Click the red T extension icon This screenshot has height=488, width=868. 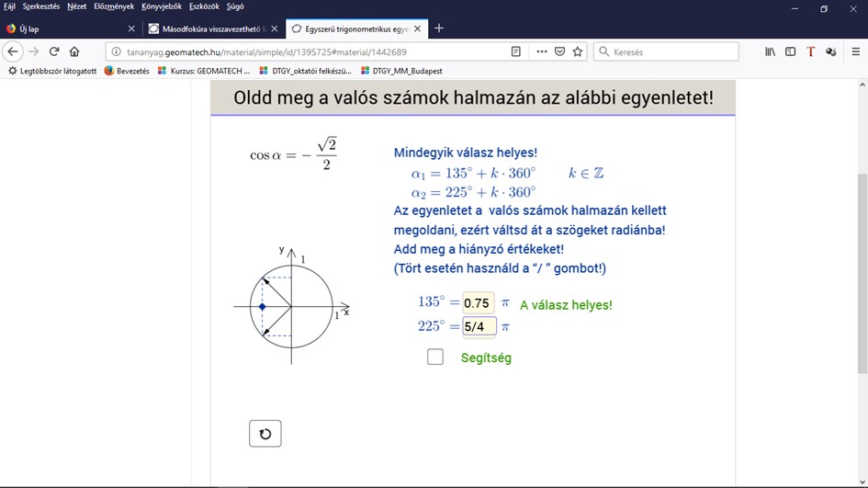[x=810, y=51]
